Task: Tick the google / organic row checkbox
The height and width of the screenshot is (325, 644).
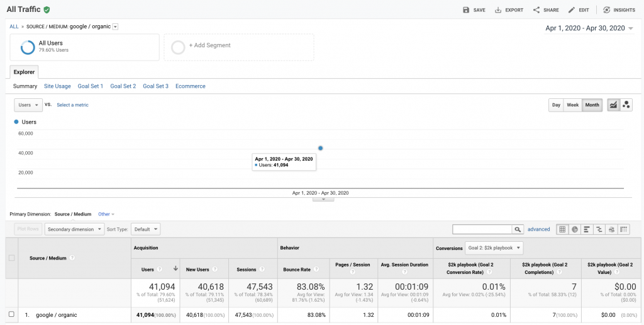Action: pos(11,314)
